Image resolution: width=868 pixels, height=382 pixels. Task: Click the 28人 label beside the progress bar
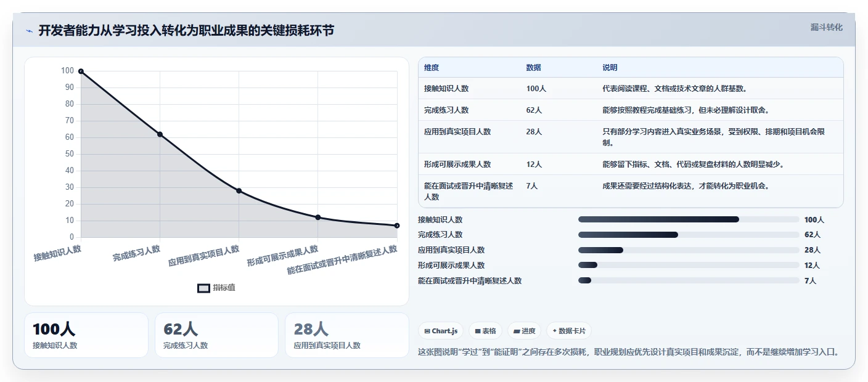click(x=813, y=250)
